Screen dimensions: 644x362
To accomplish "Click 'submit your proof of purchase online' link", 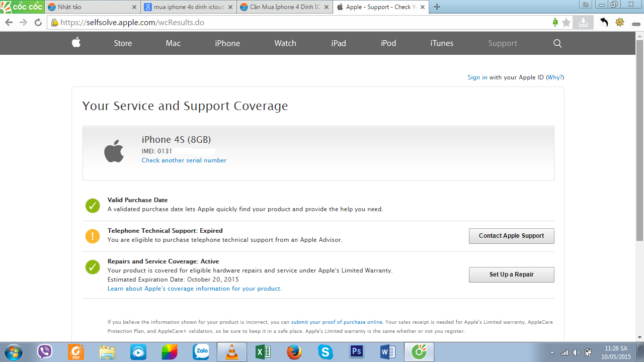I will point(337,322).
